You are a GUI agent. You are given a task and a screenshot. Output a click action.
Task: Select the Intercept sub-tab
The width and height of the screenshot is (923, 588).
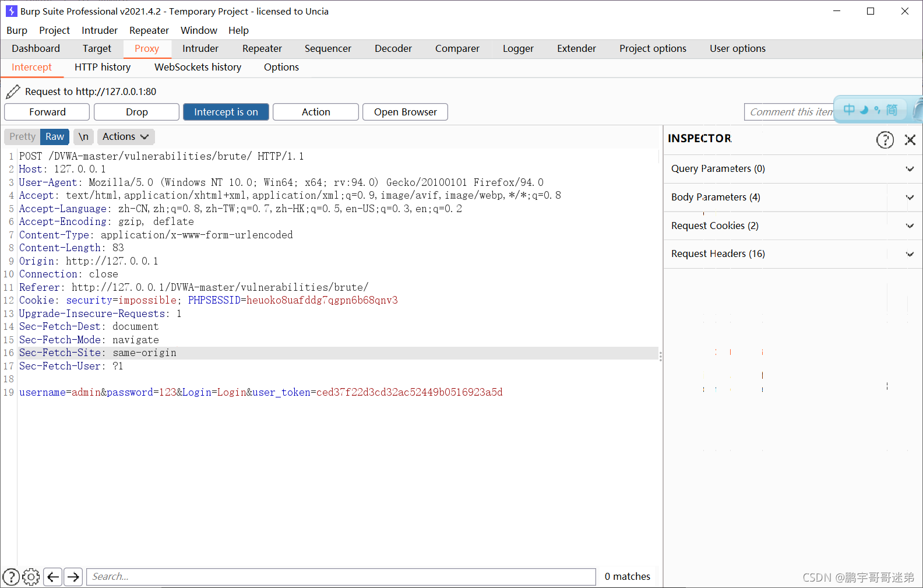[31, 68]
